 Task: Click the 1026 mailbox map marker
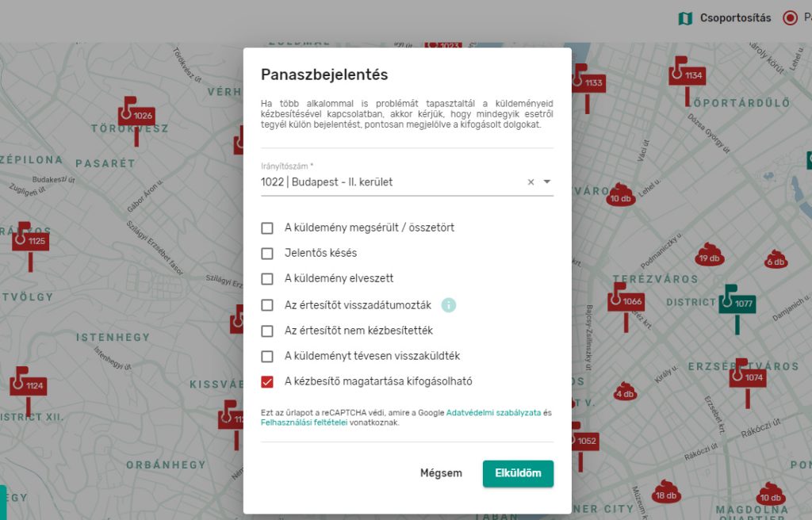pos(136,115)
